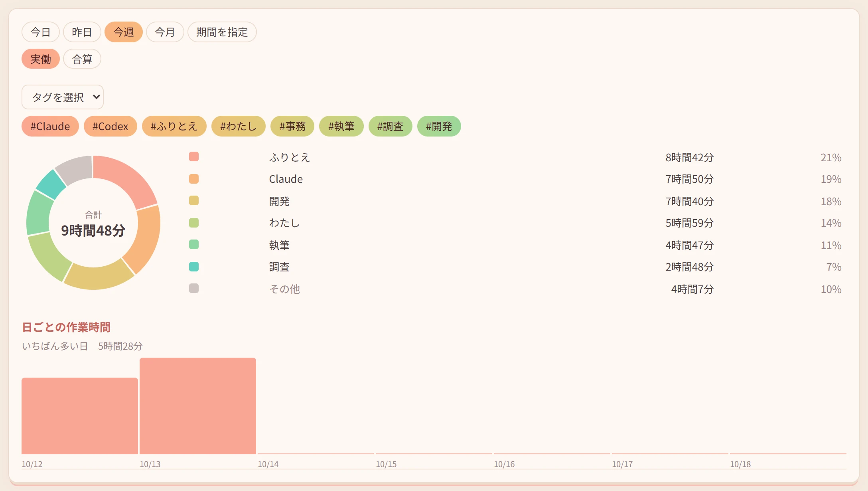
Task: Toggle the 実働 mode pill
Action: click(x=41, y=59)
